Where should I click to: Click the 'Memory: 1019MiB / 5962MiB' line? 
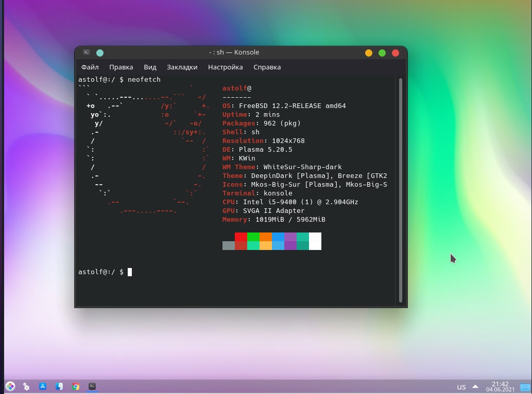(274, 220)
